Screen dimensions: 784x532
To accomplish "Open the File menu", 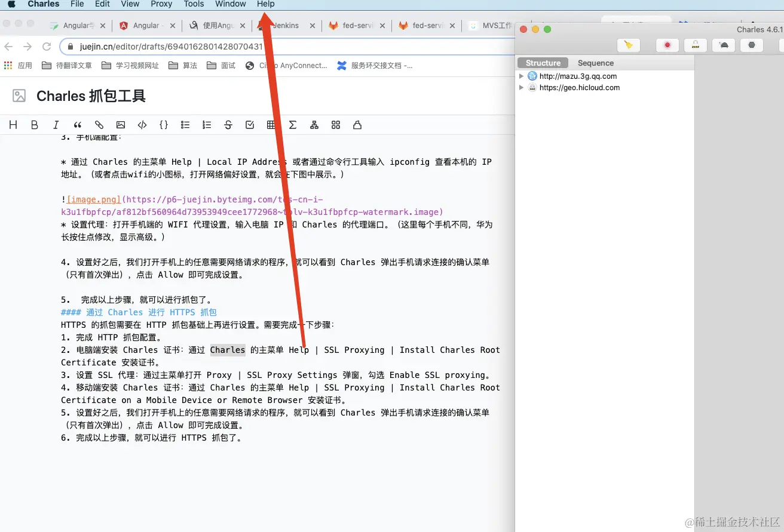I will point(77,4).
